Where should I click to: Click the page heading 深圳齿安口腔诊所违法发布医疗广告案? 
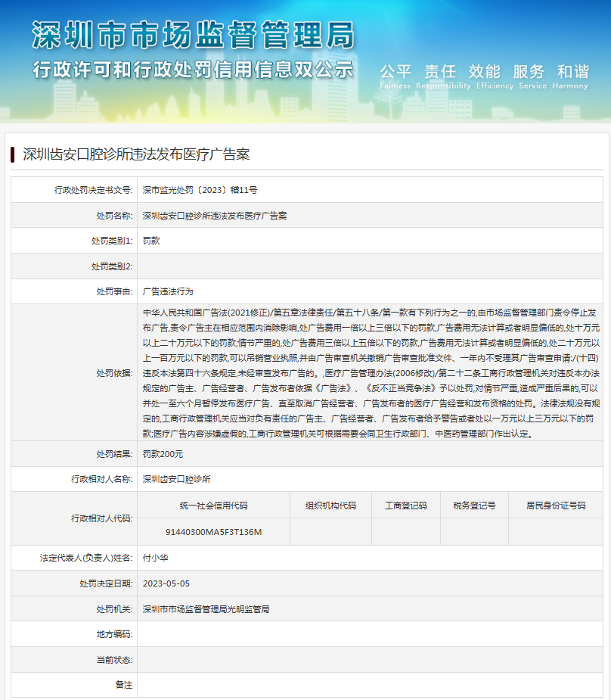tap(136, 154)
